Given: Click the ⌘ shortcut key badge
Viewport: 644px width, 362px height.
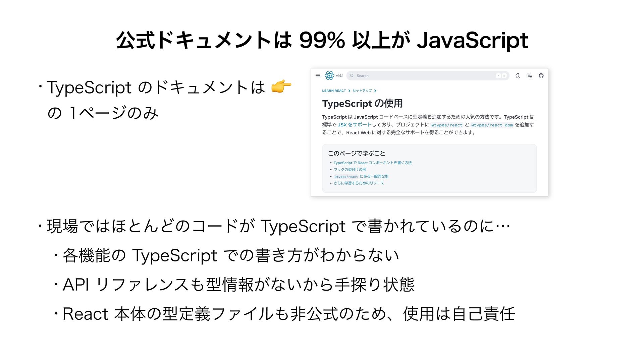Looking at the screenshot, I should 498,76.
